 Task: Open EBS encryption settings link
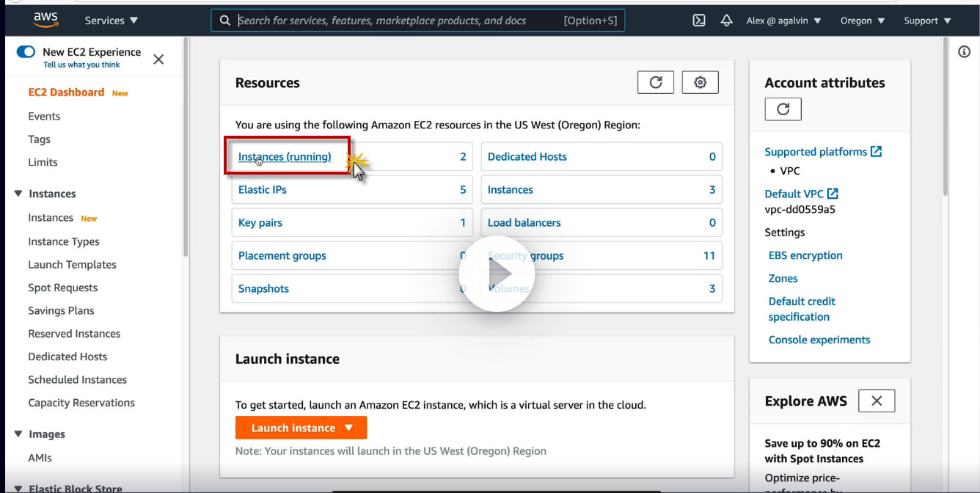[805, 255]
